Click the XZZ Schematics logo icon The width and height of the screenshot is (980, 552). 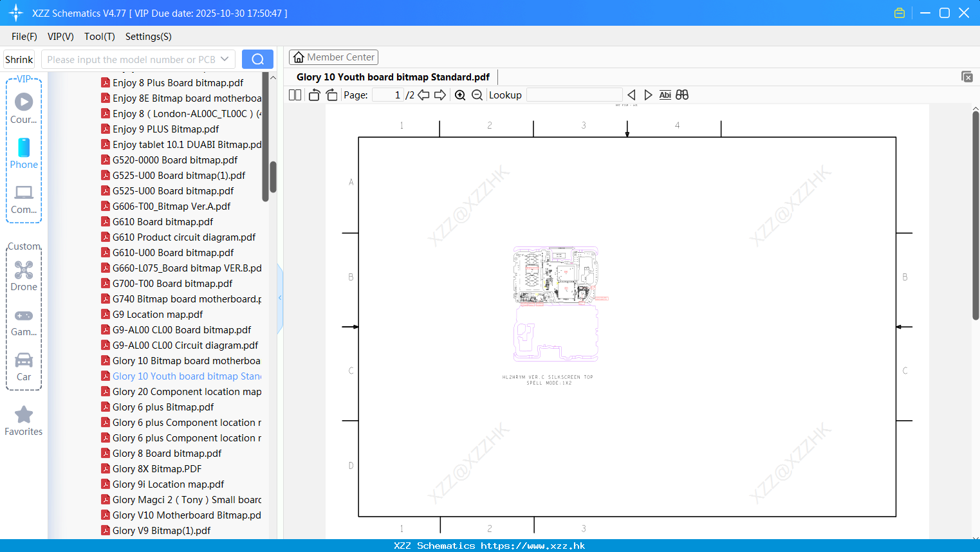point(15,13)
